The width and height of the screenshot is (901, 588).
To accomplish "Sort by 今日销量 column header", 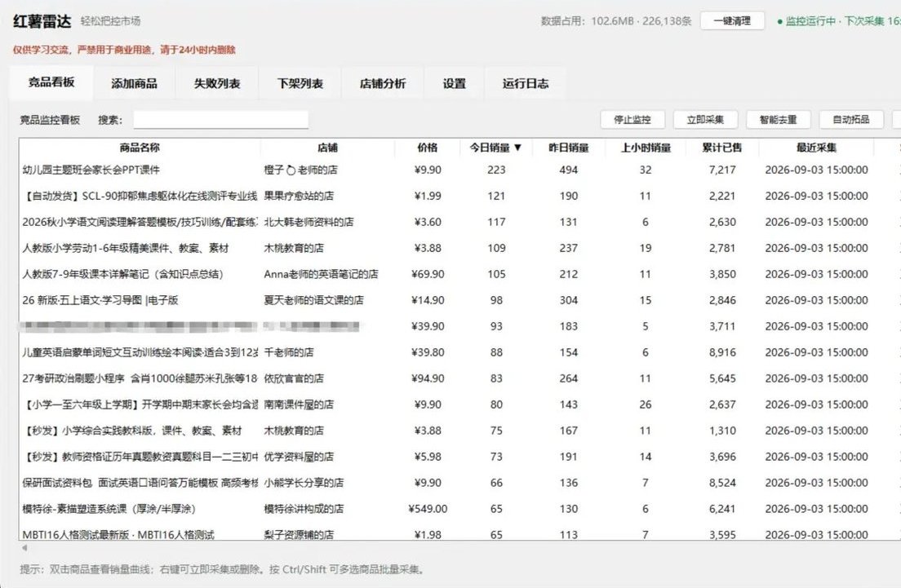I will (496, 148).
